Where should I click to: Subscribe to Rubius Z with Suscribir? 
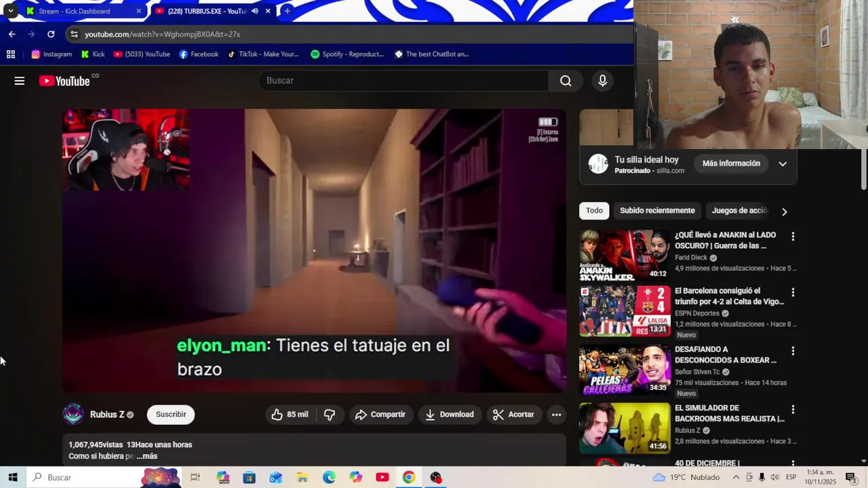171,414
